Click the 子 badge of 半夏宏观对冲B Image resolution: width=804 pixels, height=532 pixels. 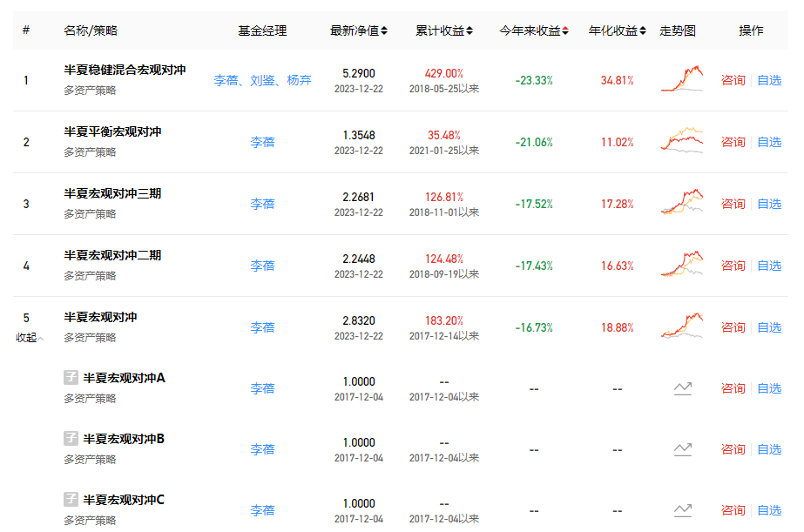click(x=71, y=439)
